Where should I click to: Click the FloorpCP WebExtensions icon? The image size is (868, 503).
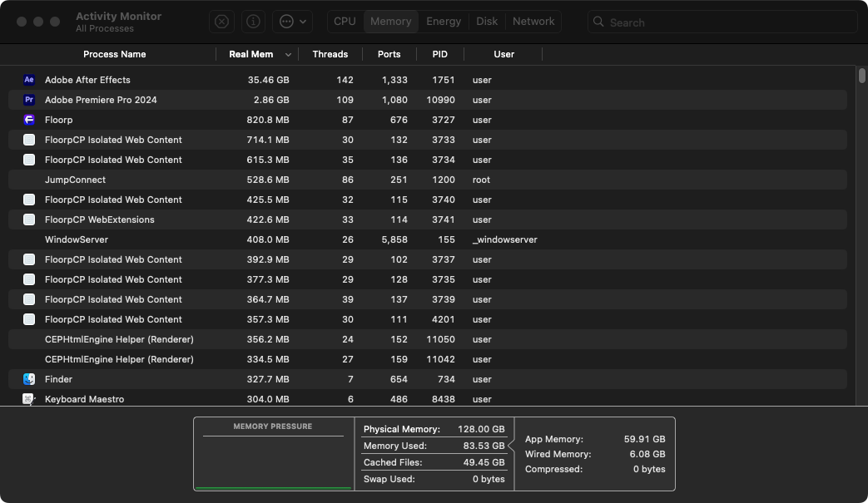point(29,219)
